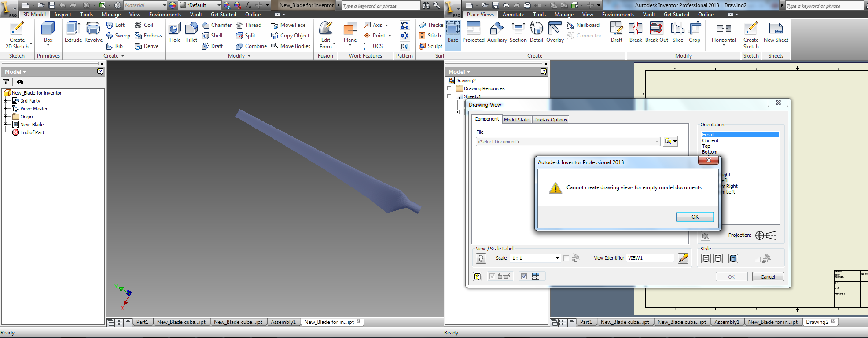
Task: Close the warning message box
Action: point(709,160)
